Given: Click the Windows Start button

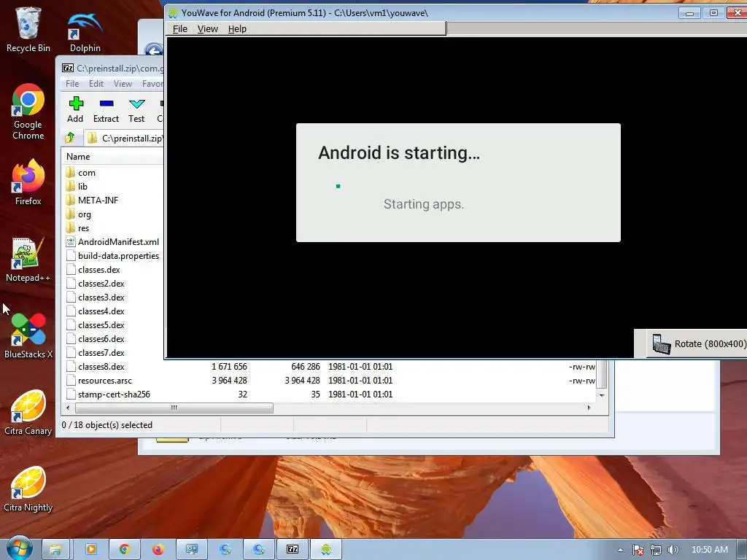Looking at the screenshot, I should 19,550.
